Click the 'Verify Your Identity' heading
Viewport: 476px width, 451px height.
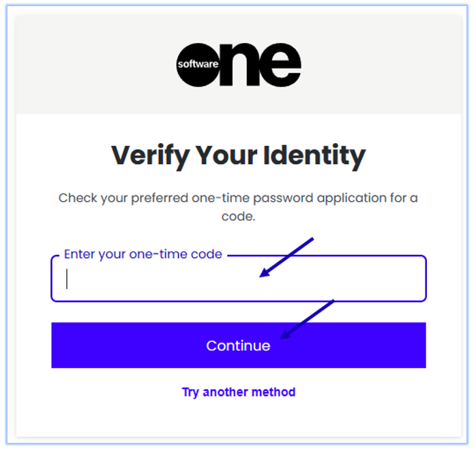[238, 155]
